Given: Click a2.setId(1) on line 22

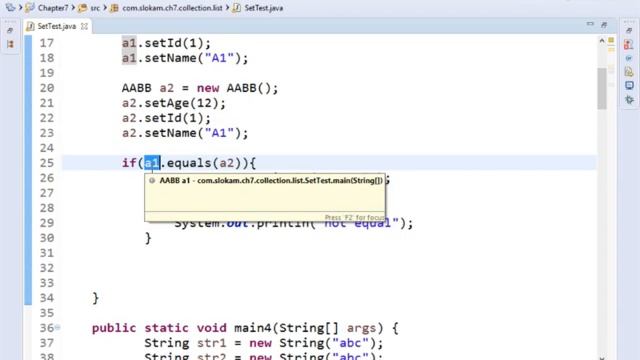Looking at the screenshot, I should click(166, 118).
